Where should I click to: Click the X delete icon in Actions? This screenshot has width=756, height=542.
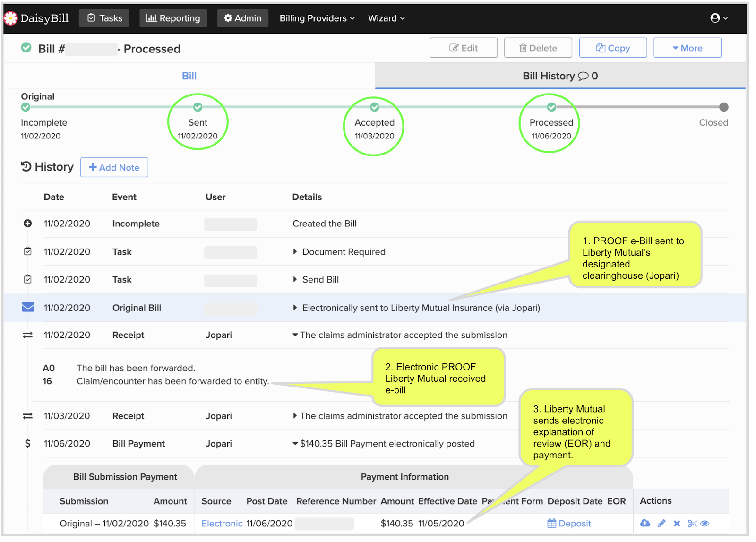tap(677, 524)
